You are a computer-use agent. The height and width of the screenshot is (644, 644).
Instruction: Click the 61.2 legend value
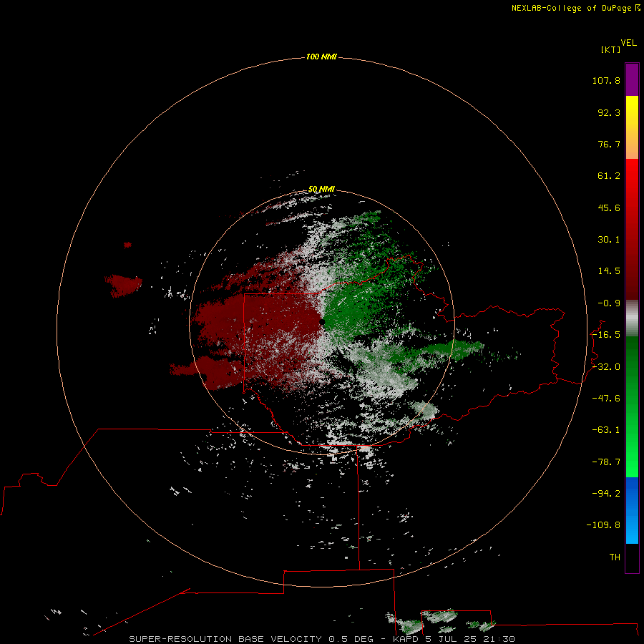tap(609, 176)
